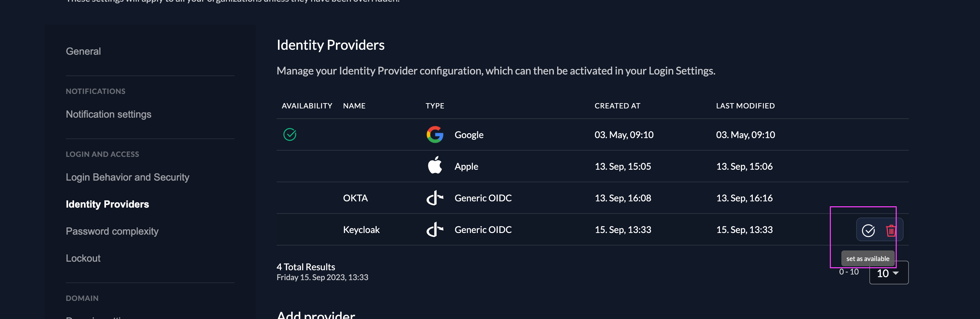Open the Identity Providers settings section

coord(108,204)
